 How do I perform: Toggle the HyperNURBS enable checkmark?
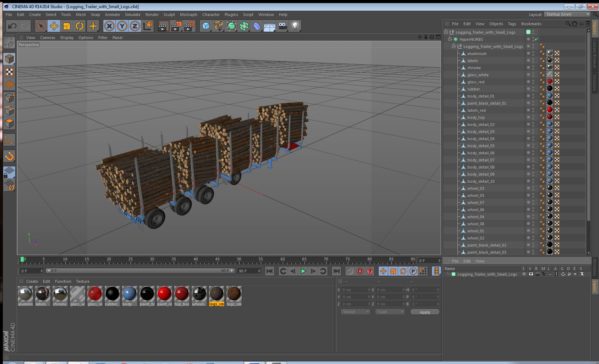[536, 39]
